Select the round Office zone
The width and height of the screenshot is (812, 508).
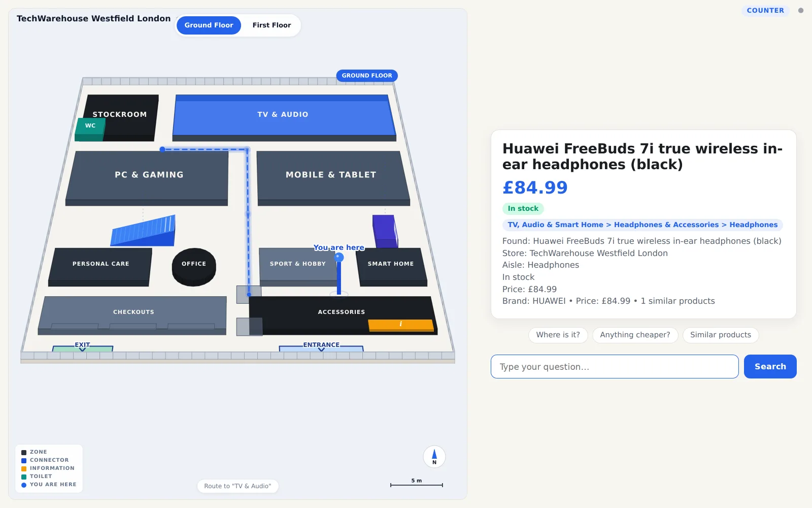click(x=194, y=267)
